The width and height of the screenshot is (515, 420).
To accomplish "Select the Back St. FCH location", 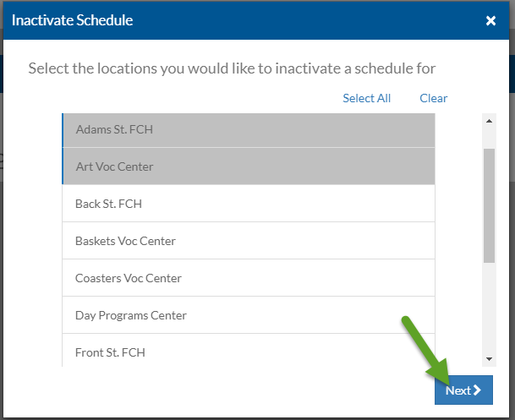I will 249,204.
